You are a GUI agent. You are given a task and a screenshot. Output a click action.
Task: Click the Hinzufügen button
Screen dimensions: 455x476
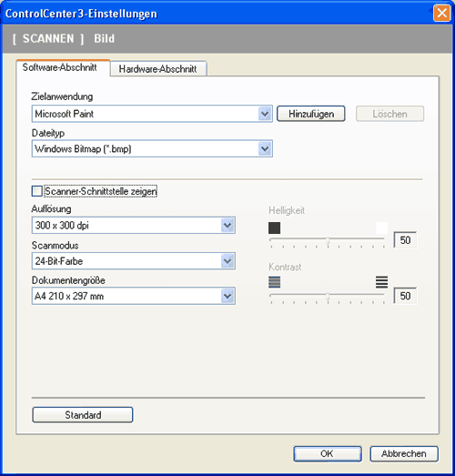tap(311, 114)
